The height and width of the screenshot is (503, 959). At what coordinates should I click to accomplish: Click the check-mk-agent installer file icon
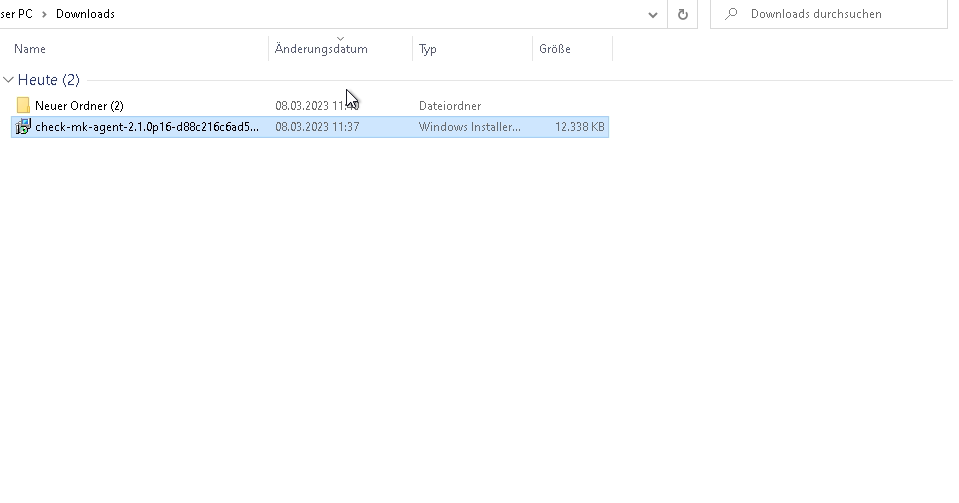click(x=23, y=127)
